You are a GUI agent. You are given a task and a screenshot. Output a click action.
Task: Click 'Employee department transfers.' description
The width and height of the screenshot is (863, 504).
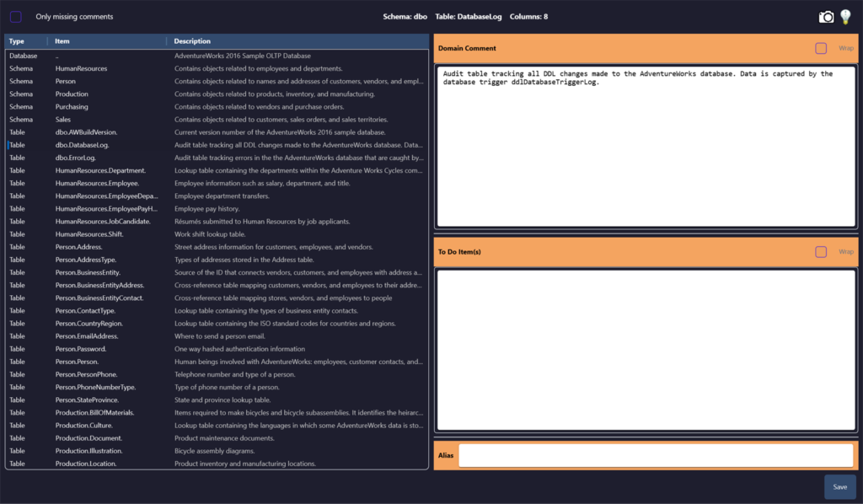[x=222, y=196]
